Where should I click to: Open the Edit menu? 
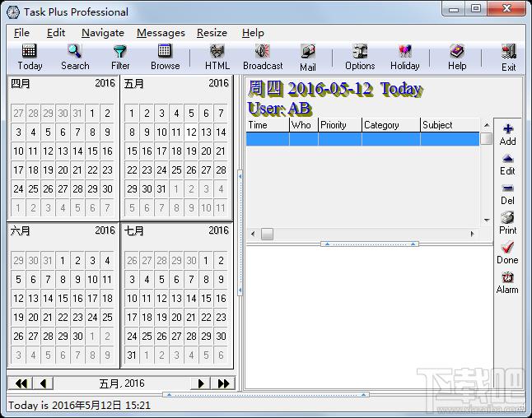click(56, 33)
